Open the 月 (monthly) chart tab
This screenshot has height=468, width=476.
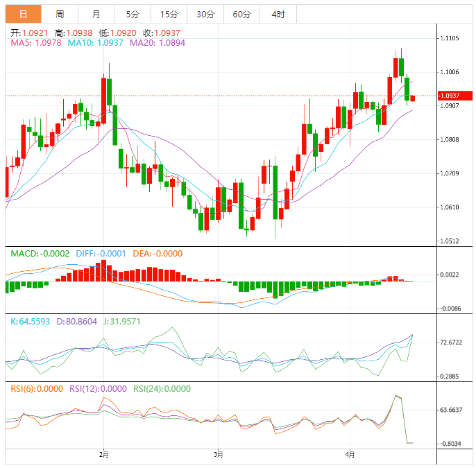[96, 14]
